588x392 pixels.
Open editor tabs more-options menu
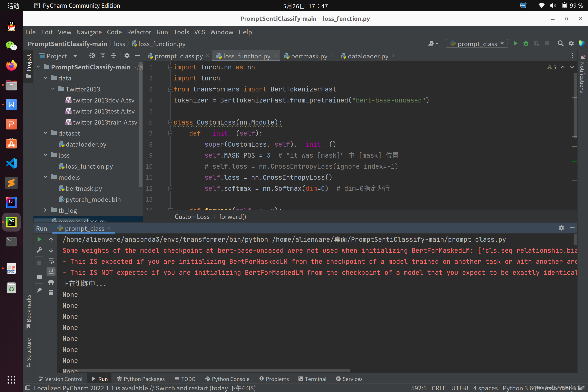[x=572, y=56]
